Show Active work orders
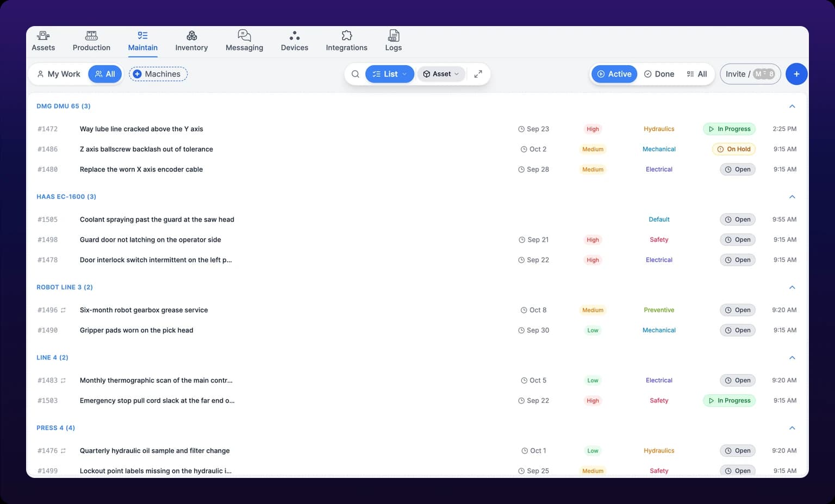Viewport: 835px width, 504px height. 614,74
